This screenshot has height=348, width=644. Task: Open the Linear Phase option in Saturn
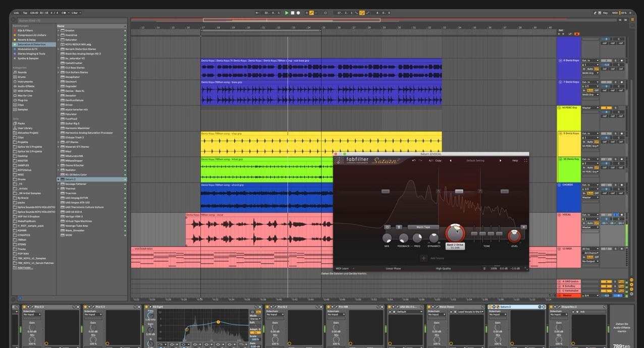point(393,268)
